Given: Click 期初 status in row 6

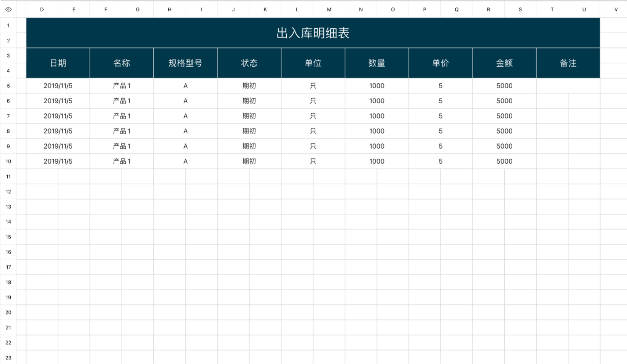Looking at the screenshot, I should (x=249, y=101).
